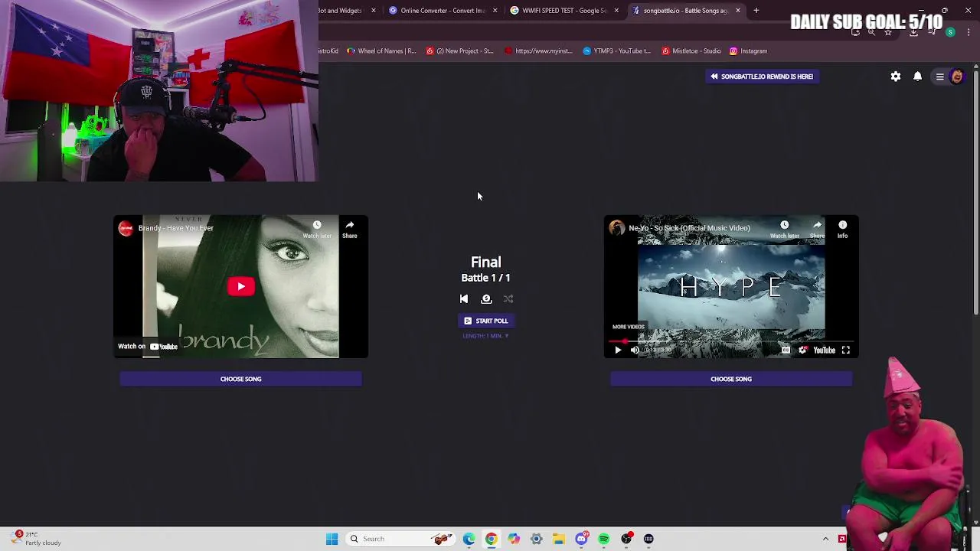Click MORE VIDEOS on Ne-Yo player
Image resolution: width=980 pixels, height=551 pixels.
coord(629,327)
